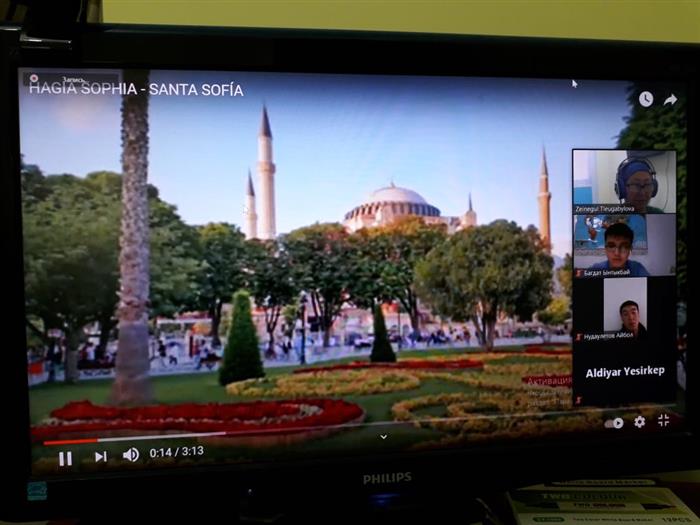Viewport: 700px width, 525px height.
Task: Pause the Hagia Sophia video
Action: (x=65, y=458)
